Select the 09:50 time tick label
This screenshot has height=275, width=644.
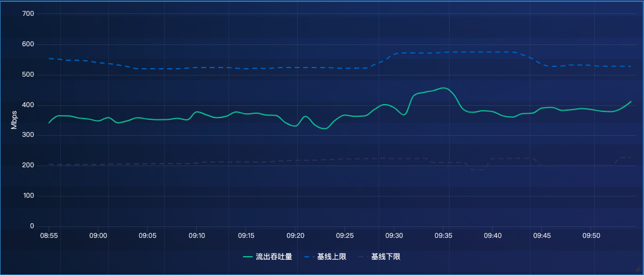[591, 235]
